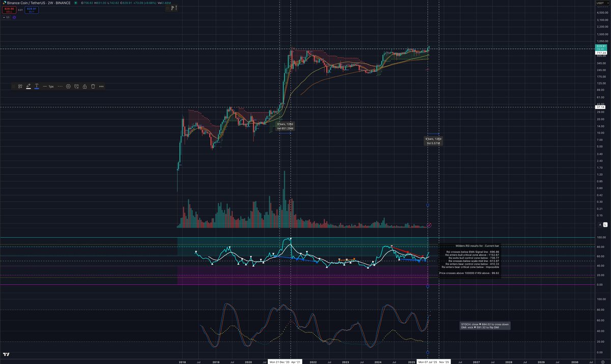Open drawing settings hexagon icon
611x364 pixels.
pyautogui.click(x=68, y=87)
